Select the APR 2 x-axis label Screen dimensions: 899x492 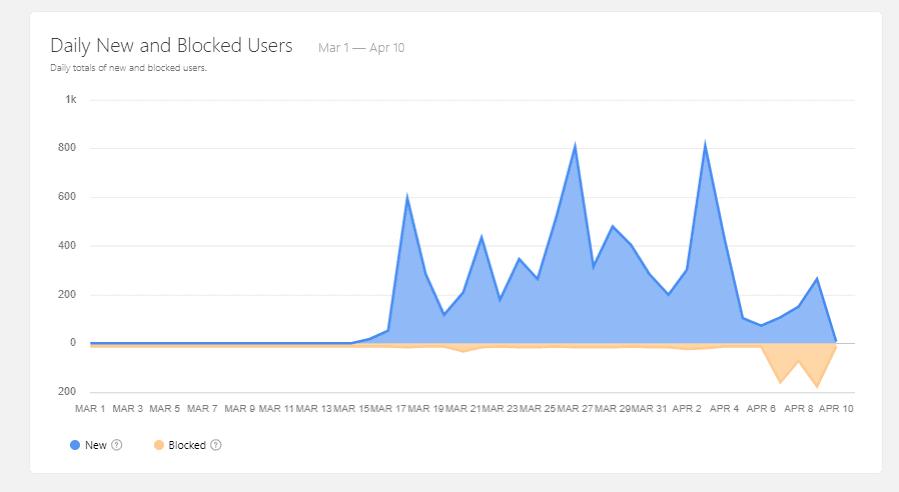tap(688, 408)
